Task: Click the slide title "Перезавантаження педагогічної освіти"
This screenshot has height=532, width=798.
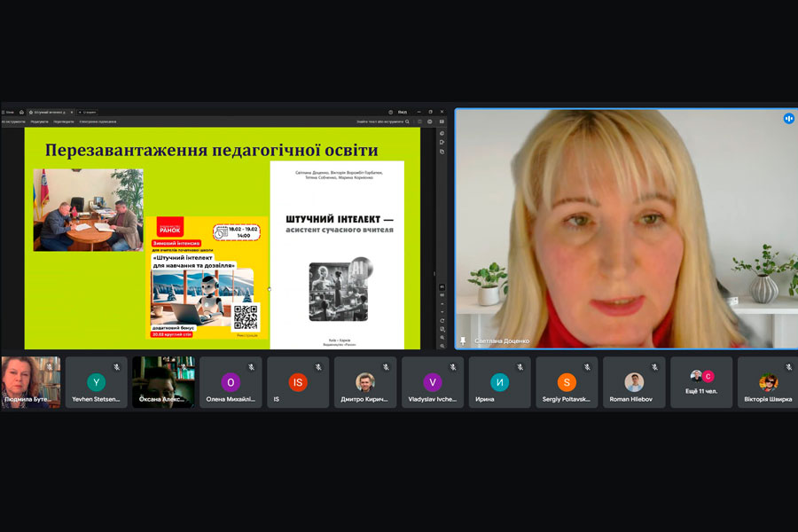Action: coord(211,150)
